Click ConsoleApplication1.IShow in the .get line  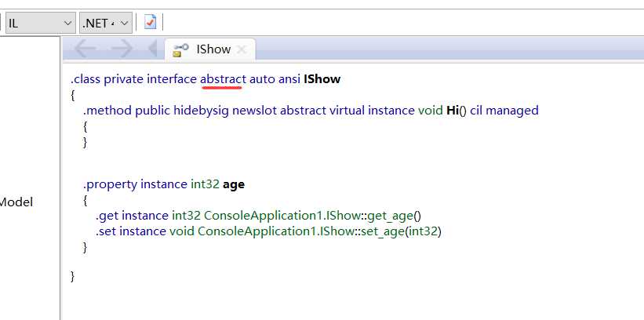pos(282,216)
